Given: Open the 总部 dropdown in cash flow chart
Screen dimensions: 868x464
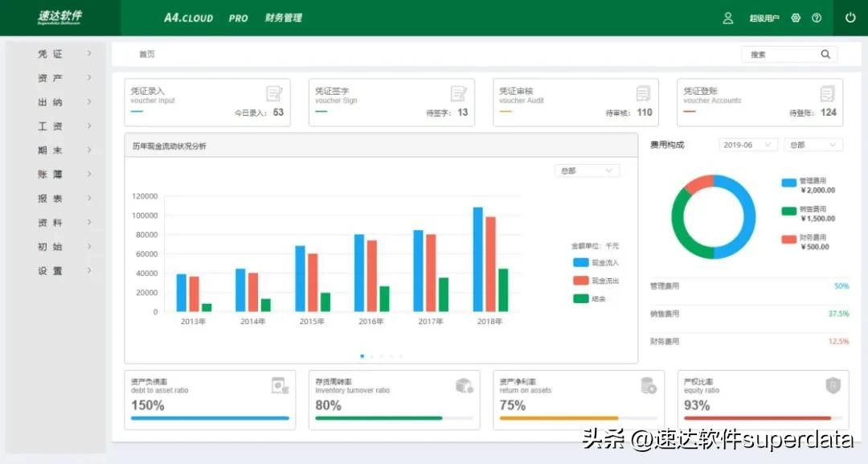Looking at the screenshot, I should point(587,170).
